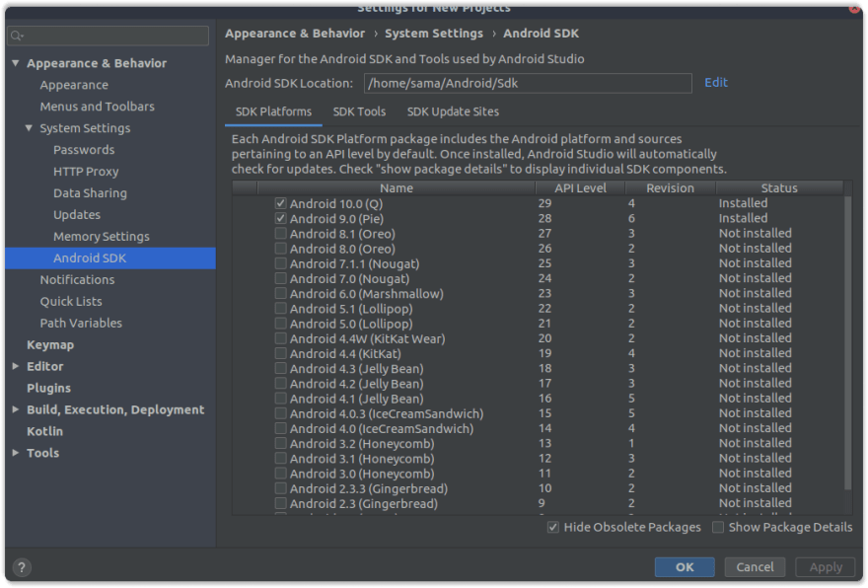Select Passwords in the sidebar tree
Screen dimensions: 868x588
(84, 150)
